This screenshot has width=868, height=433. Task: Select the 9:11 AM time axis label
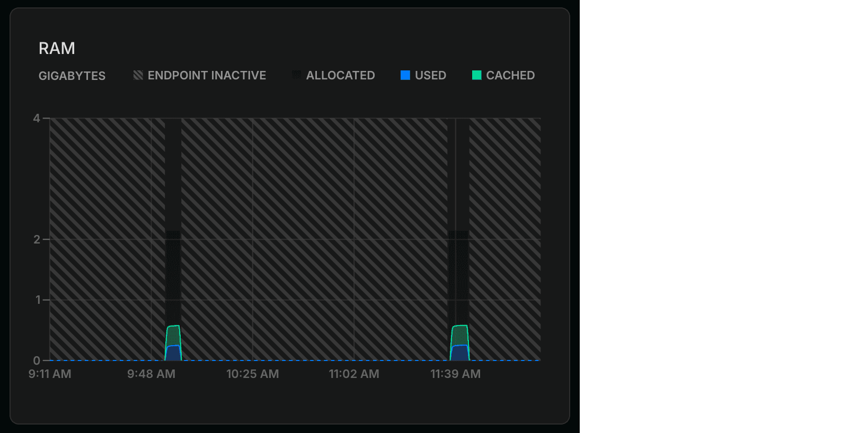pos(50,374)
